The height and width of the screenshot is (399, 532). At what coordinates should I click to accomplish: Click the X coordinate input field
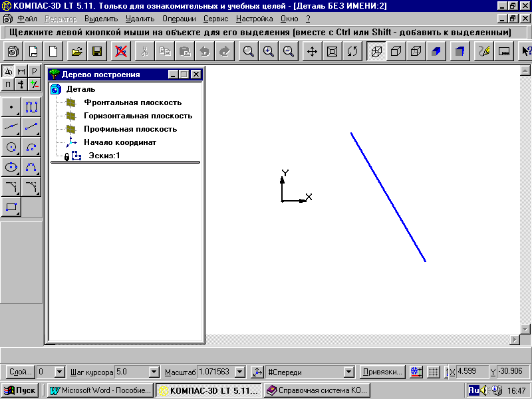pyautogui.click(x=472, y=372)
